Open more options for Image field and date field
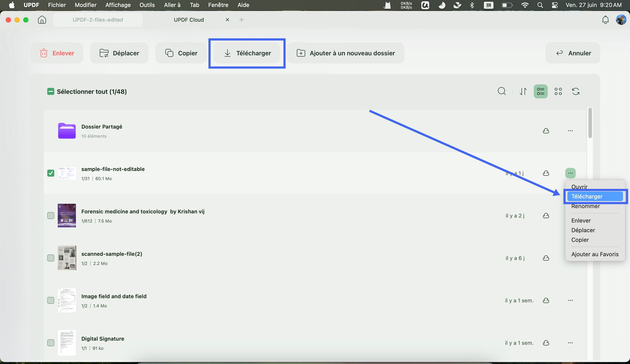This screenshot has width=630, height=364. (x=570, y=300)
